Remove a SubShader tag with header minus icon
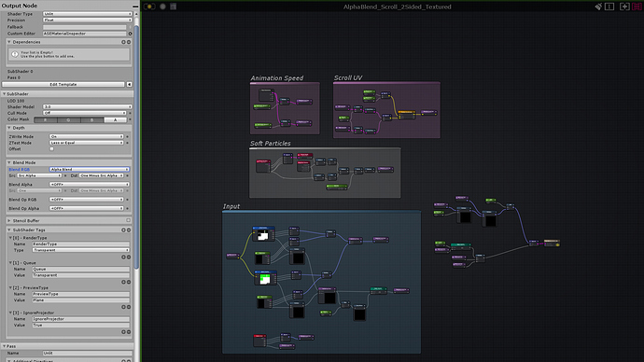 click(129, 230)
